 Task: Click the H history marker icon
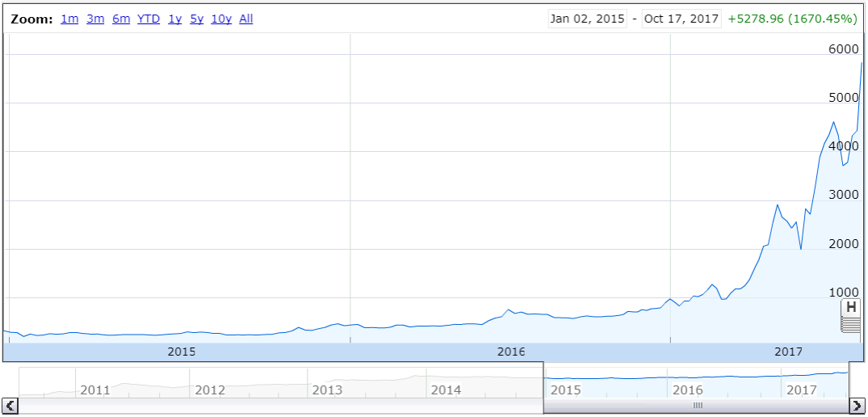pyautogui.click(x=851, y=306)
